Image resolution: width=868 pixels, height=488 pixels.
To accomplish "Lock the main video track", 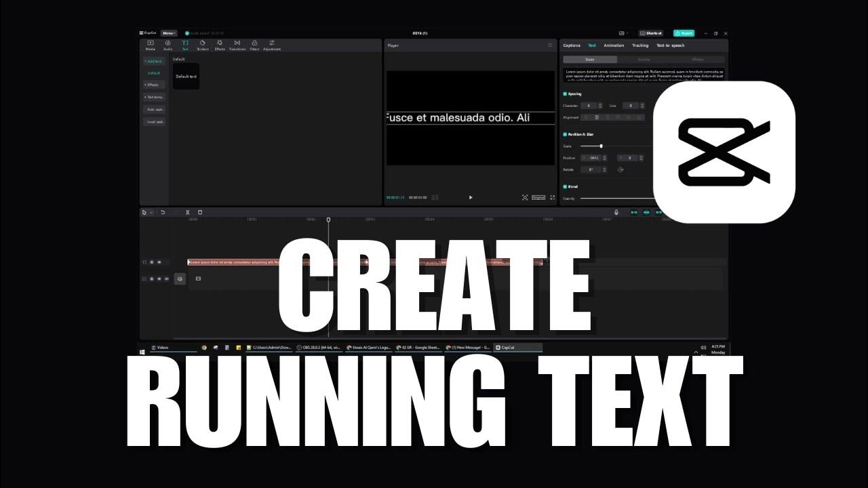I will coord(152,279).
